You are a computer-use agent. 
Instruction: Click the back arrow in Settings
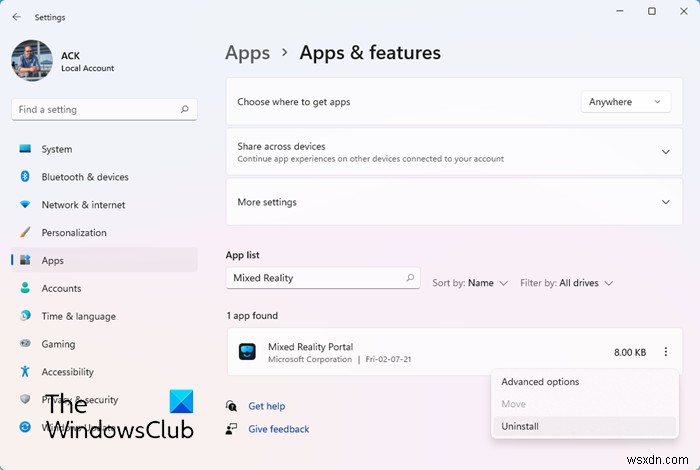pyautogui.click(x=17, y=17)
